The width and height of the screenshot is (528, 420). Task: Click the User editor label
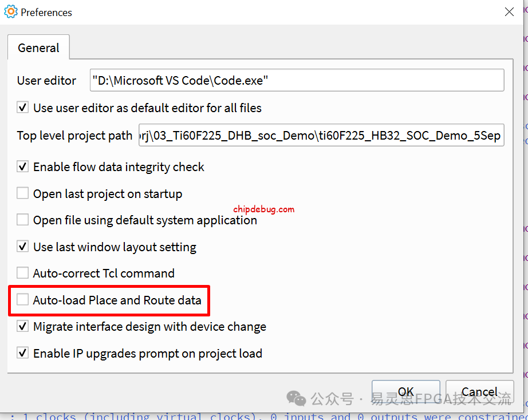click(46, 81)
